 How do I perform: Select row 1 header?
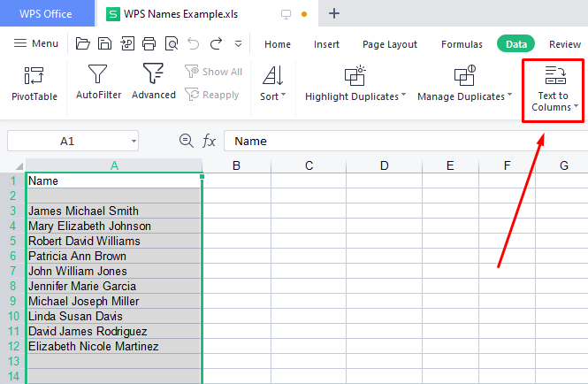click(x=12, y=180)
